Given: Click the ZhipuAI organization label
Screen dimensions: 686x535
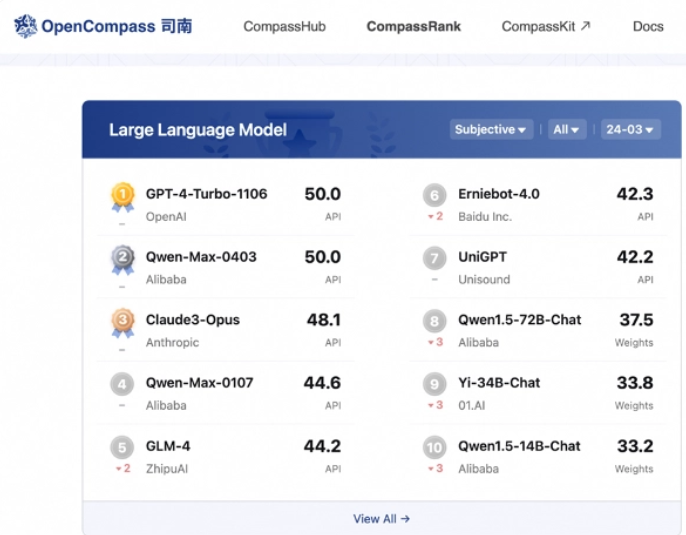Looking at the screenshot, I should pos(167,469).
